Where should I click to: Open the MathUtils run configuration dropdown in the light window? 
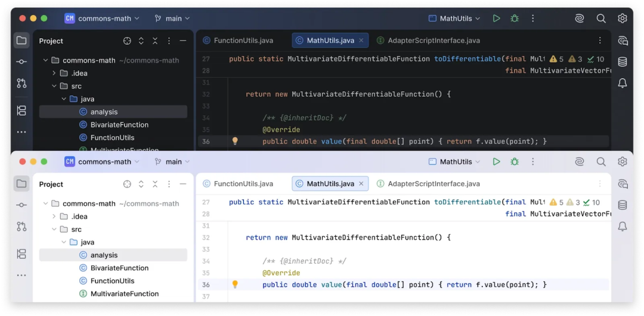pyautogui.click(x=455, y=162)
